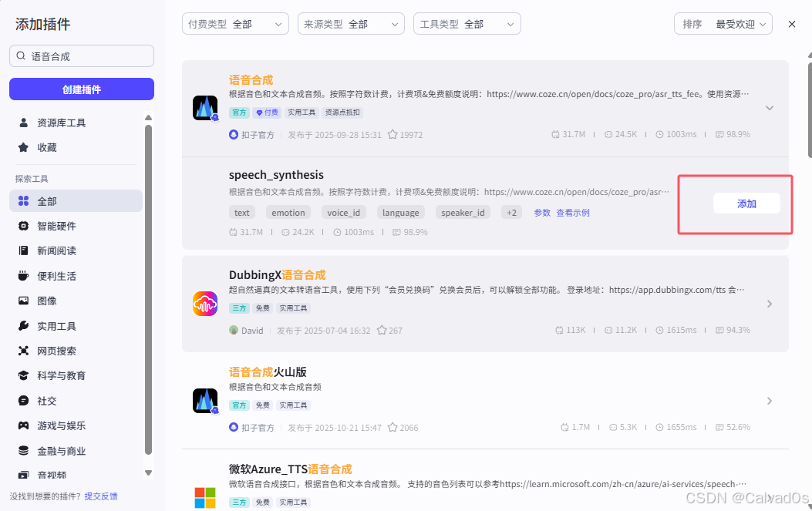Screen dimensions: 812x511
Task: Open the 收藏 category
Action: pos(76,147)
